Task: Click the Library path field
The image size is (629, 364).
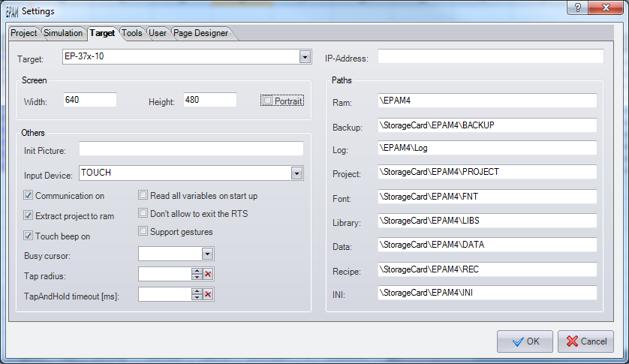Action: pos(487,221)
